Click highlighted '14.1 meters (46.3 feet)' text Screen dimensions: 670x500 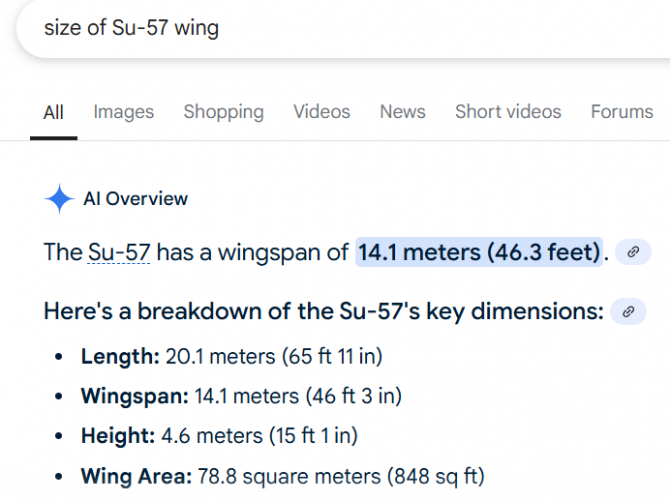[479, 252]
